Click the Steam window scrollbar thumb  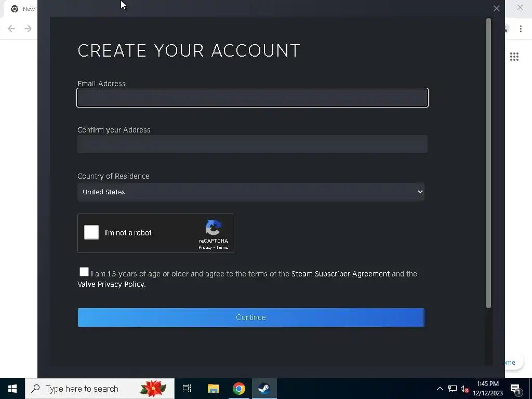point(488,163)
